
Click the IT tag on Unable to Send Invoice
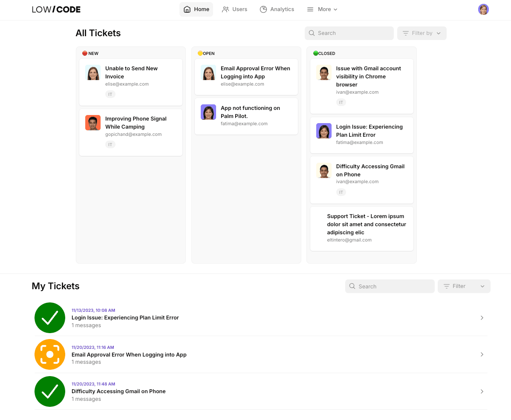[x=110, y=94]
